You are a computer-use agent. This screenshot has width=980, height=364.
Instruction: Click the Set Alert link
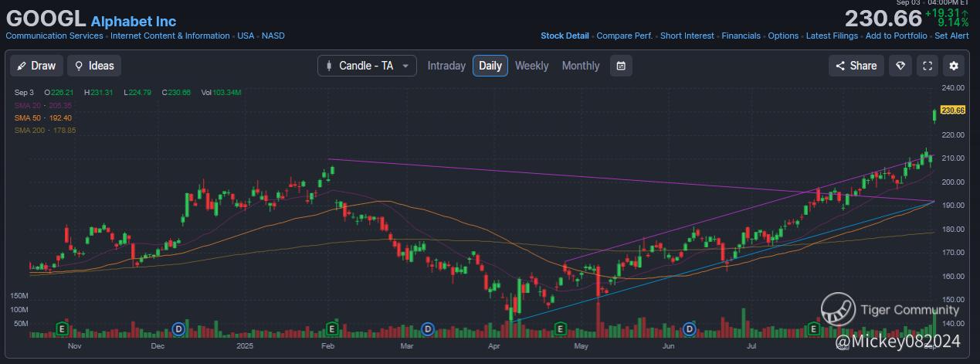951,36
